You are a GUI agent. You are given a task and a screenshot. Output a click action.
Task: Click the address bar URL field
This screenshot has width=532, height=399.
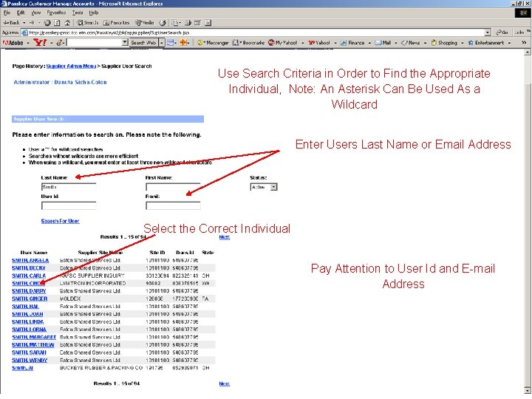(253, 33)
